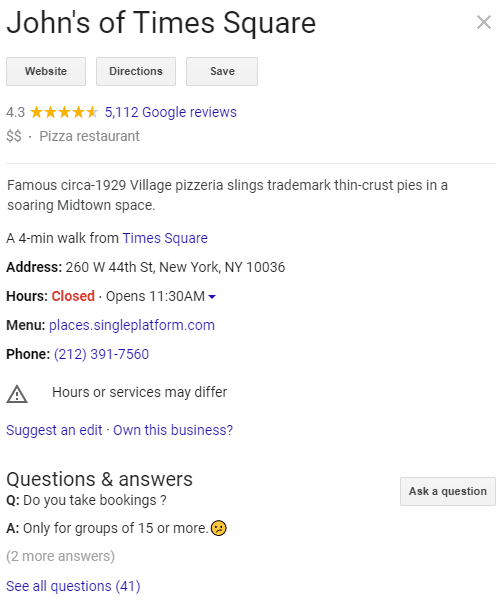This screenshot has height=610, width=504.
Task: Open 5,112 Google reviews
Action: (x=171, y=112)
